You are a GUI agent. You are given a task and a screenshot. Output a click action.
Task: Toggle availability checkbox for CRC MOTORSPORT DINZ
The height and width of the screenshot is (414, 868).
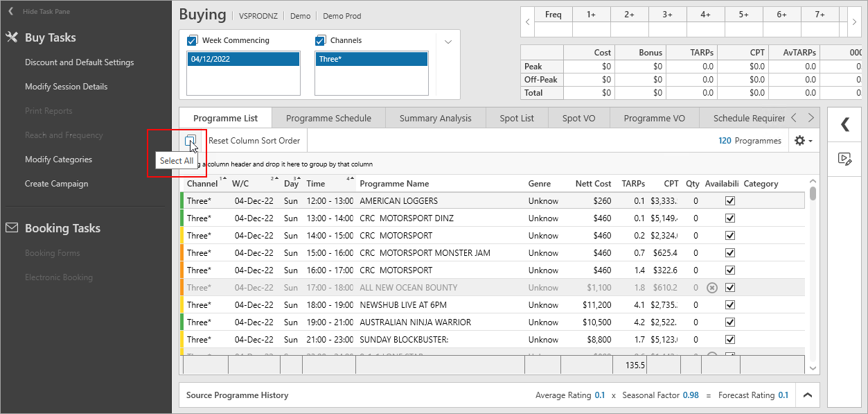coord(729,218)
